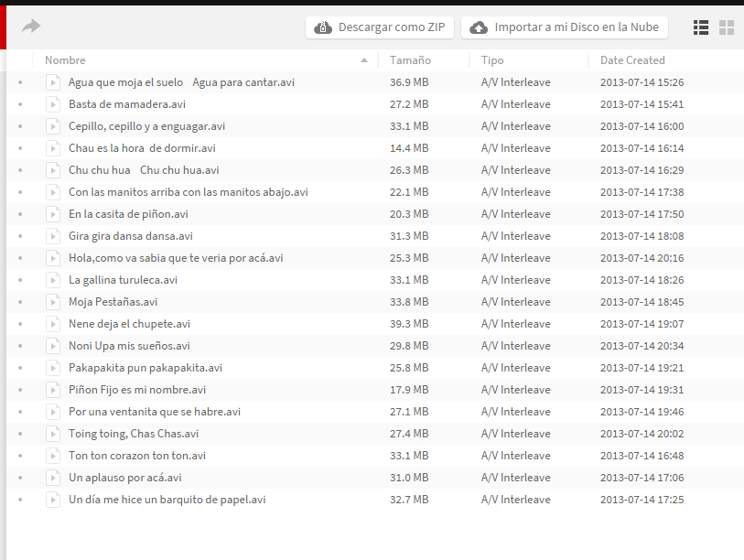Sort by Tamaño column
The height and width of the screenshot is (560, 744).
pos(410,60)
